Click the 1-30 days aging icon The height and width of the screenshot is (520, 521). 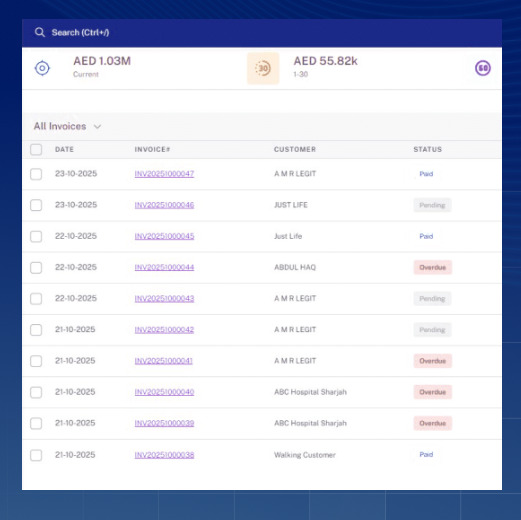coord(263,68)
